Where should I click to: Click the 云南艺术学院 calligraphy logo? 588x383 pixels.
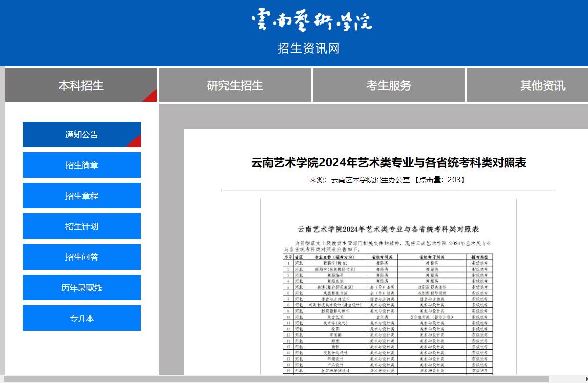click(x=311, y=20)
